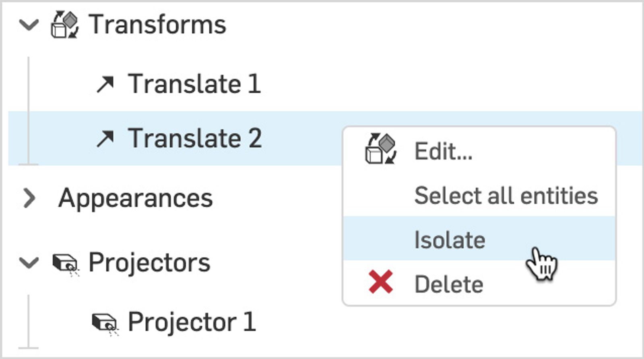Expand the Appearances section chevron

pos(29,198)
